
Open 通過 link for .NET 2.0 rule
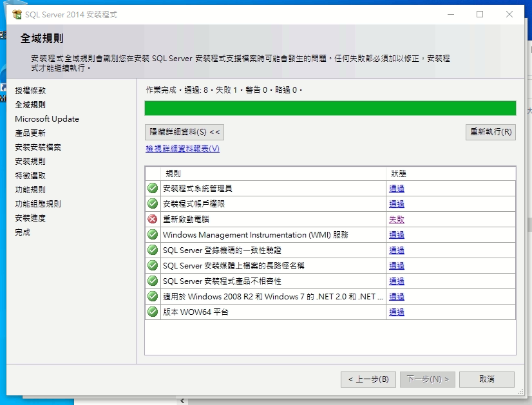click(x=396, y=297)
